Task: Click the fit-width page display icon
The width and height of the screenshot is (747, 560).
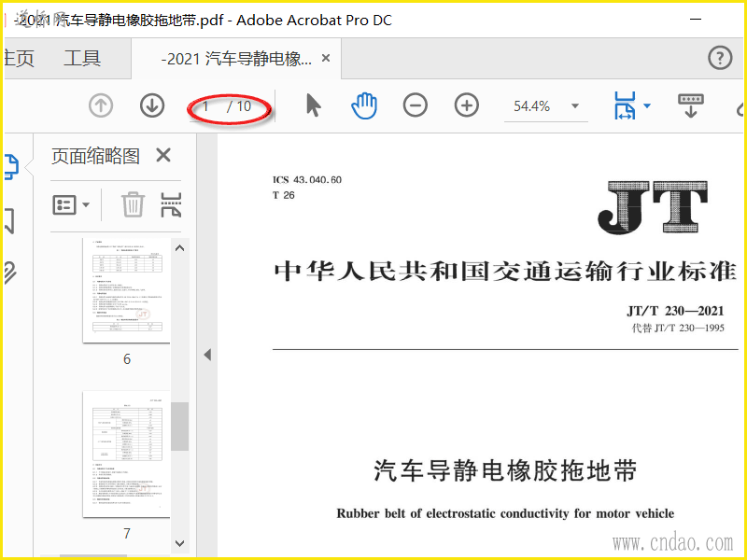Action: pyautogui.click(x=625, y=105)
